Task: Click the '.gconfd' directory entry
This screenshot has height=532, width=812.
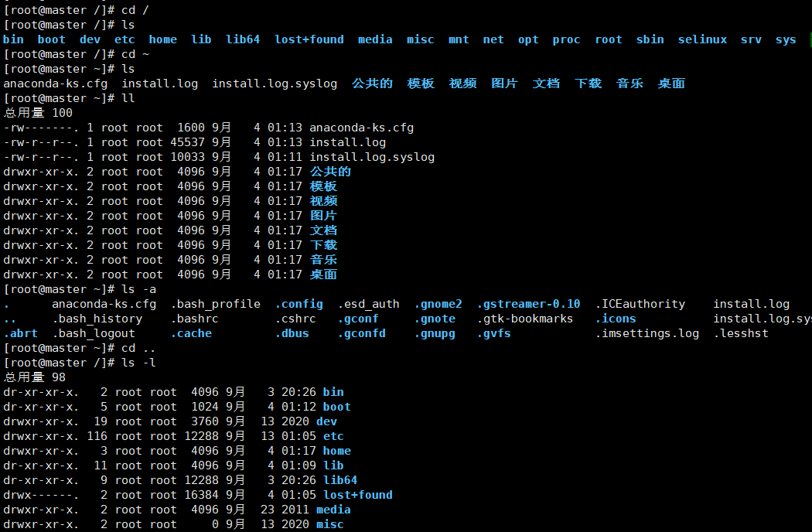Action: [x=361, y=333]
